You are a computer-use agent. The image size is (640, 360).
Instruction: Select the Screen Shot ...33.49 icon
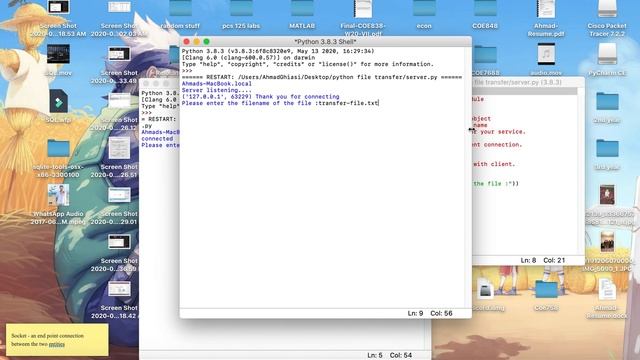pos(119,54)
